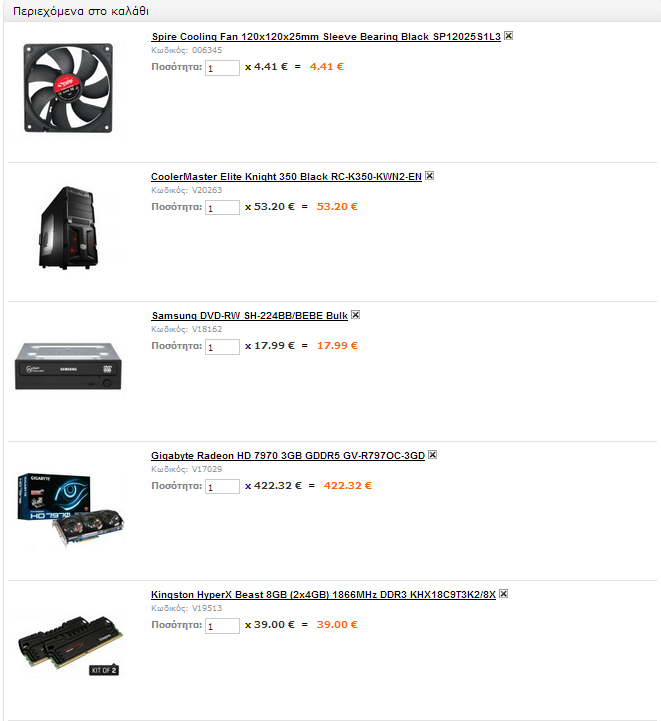
Task: Remove Kingston HyperX Beast RAM from cart
Action: pyautogui.click(x=503, y=594)
